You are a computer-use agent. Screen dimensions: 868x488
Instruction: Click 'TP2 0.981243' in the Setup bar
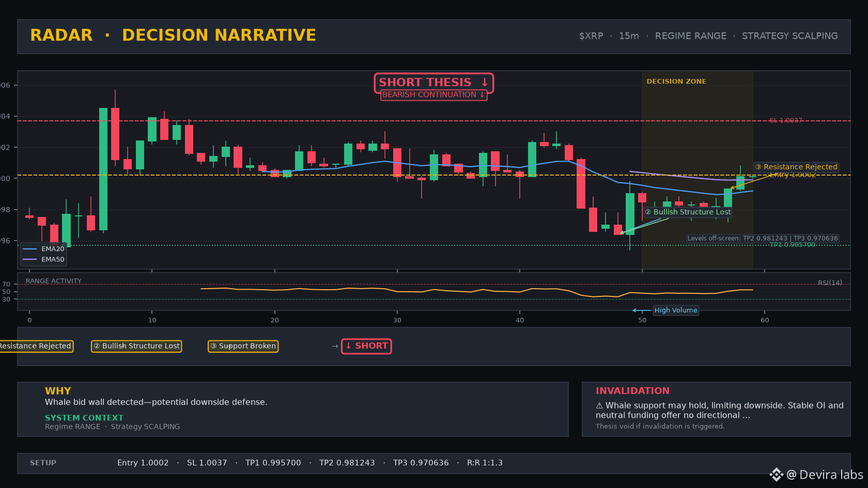coord(347,463)
